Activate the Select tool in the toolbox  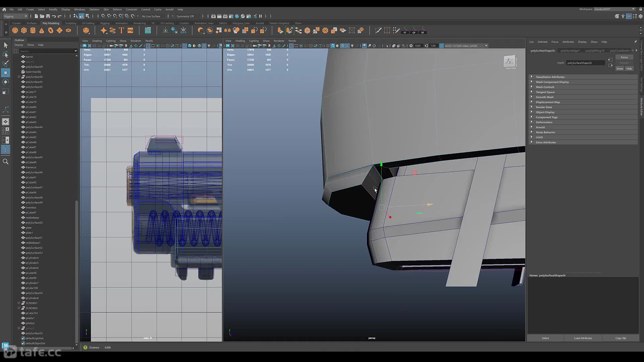(x=6, y=45)
